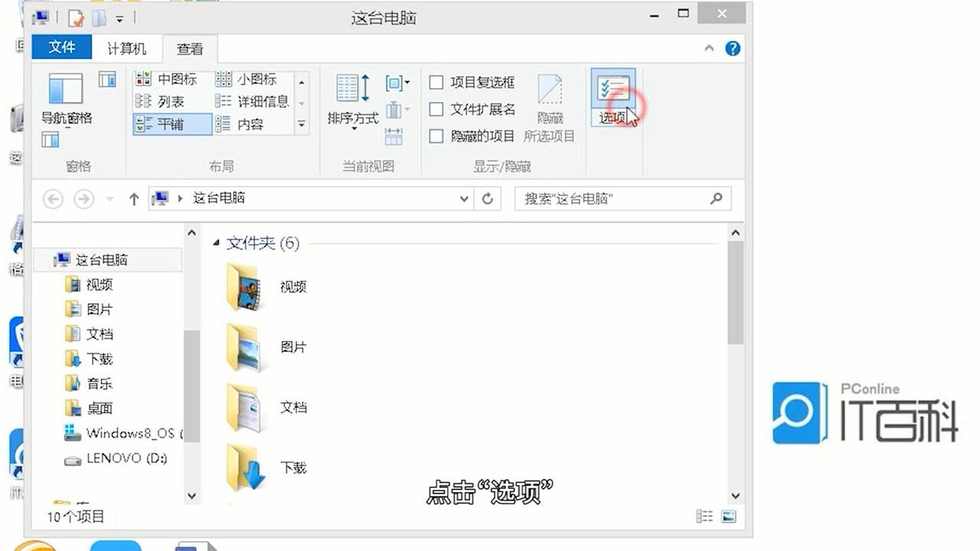Switch to the 计算机 tab

tap(126, 48)
